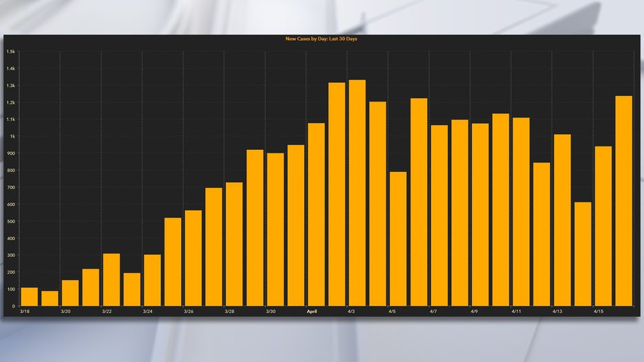Click the bar at 3/30
Screen dimensions: 644x362
click(x=275, y=229)
